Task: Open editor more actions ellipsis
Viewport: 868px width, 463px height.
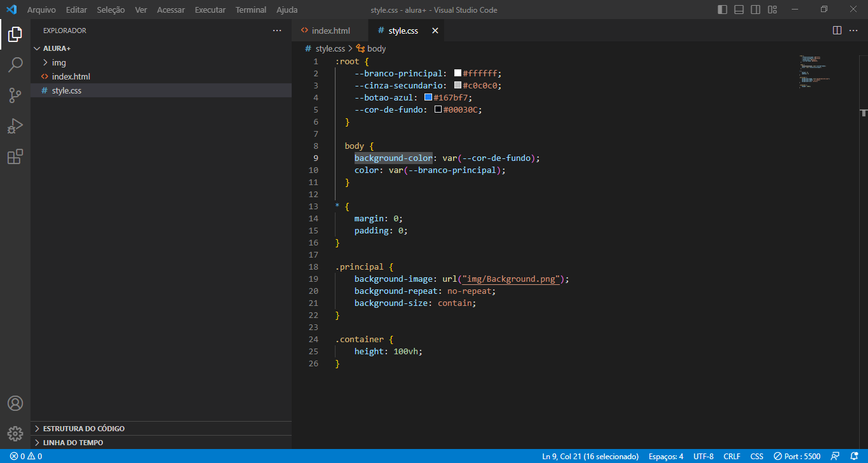Action: (854, 31)
